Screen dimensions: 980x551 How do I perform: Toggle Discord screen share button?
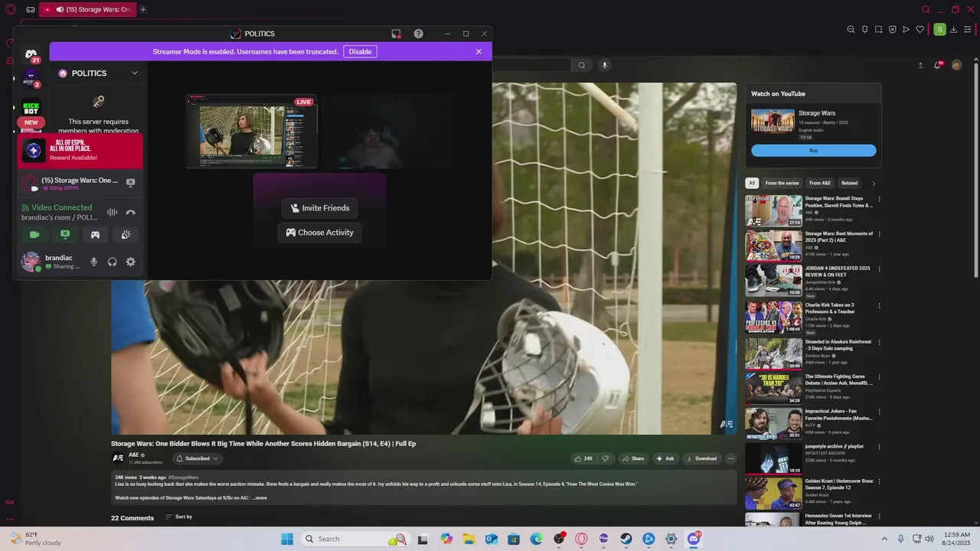click(65, 235)
